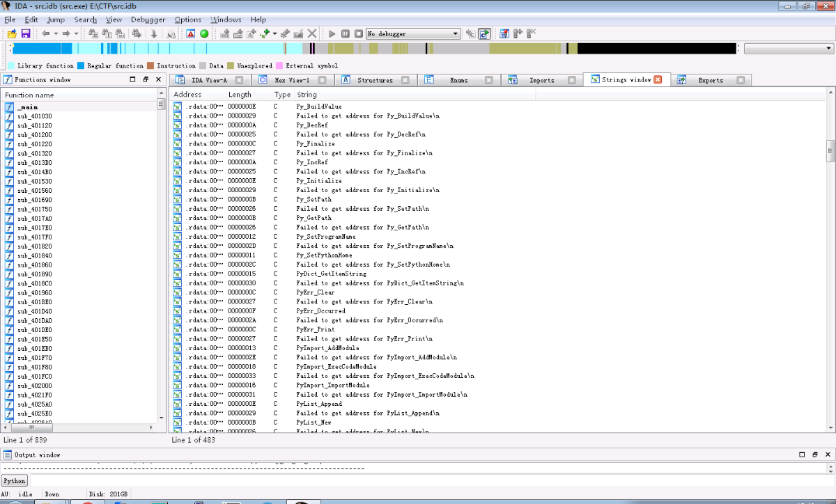Image resolution: width=836 pixels, height=504 pixels.
Task: Click the Python button in output window
Action: (14, 480)
